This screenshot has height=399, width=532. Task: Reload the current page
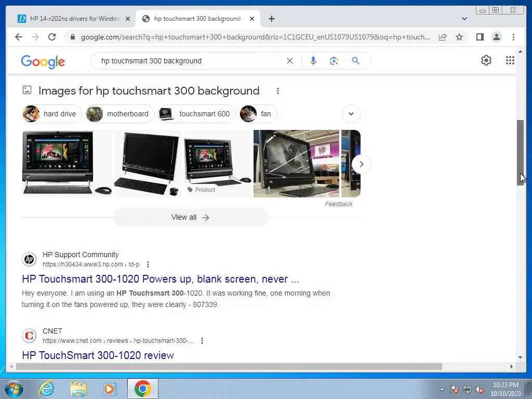52,37
